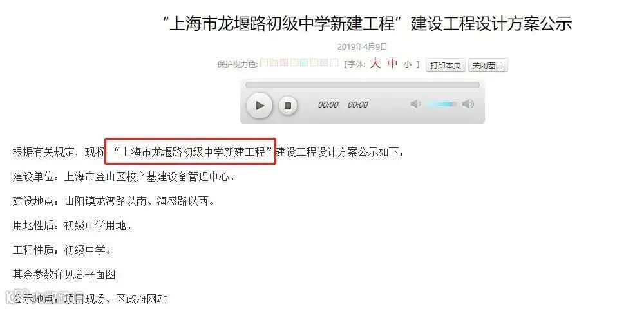644x309 pixels.
Task: Stop the audio playback
Action: pyautogui.click(x=288, y=106)
